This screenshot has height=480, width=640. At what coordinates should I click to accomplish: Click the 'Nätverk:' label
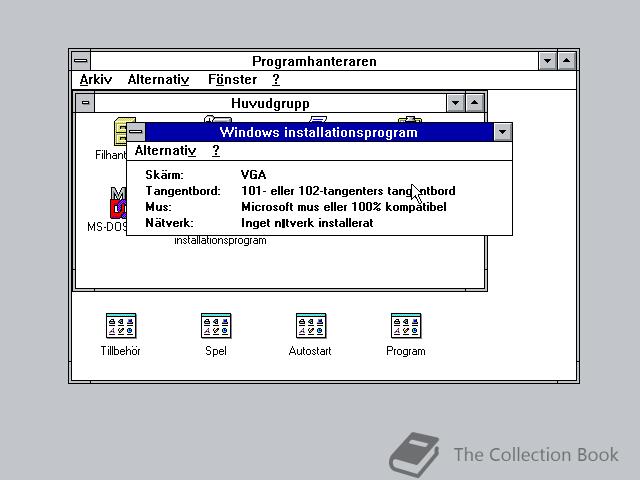169,223
